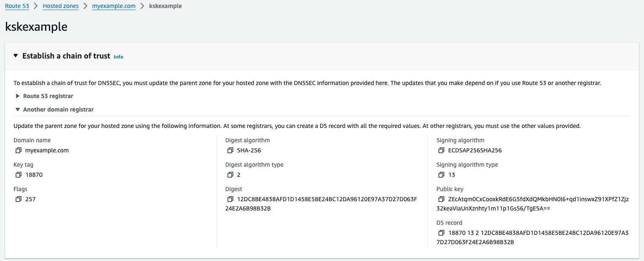This screenshot has width=644, height=261.
Task: Collapse the Establish a chain of trust section
Action: (x=16, y=56)
